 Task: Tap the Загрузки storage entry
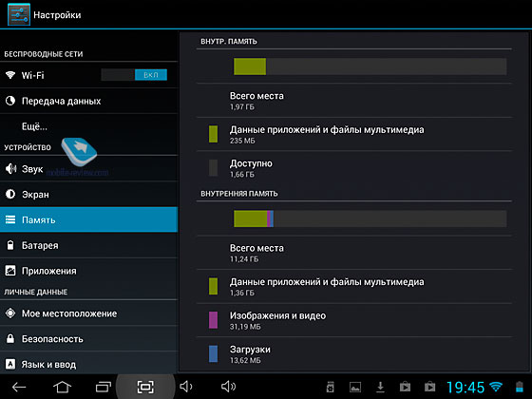click(353, 353)
